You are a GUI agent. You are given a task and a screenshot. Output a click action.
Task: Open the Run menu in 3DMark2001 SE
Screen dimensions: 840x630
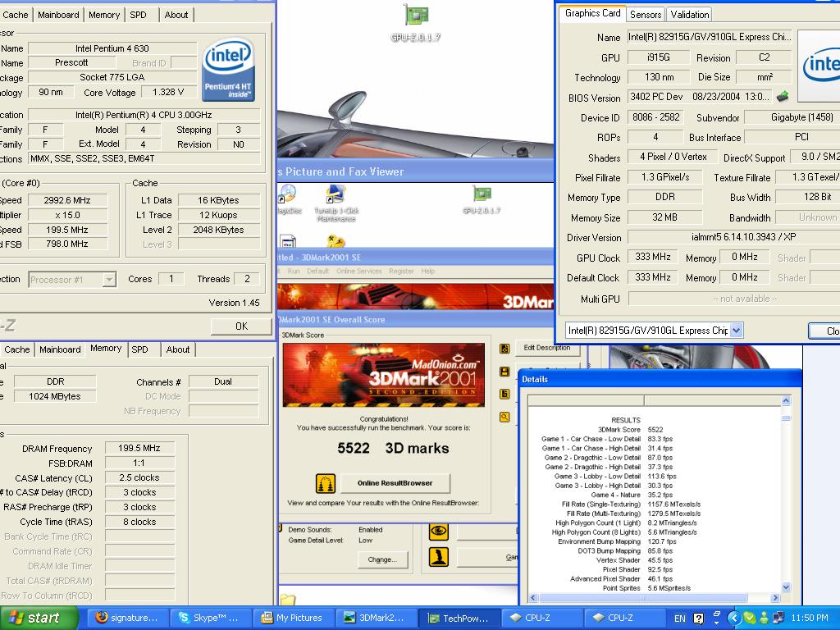click(294, 271)
